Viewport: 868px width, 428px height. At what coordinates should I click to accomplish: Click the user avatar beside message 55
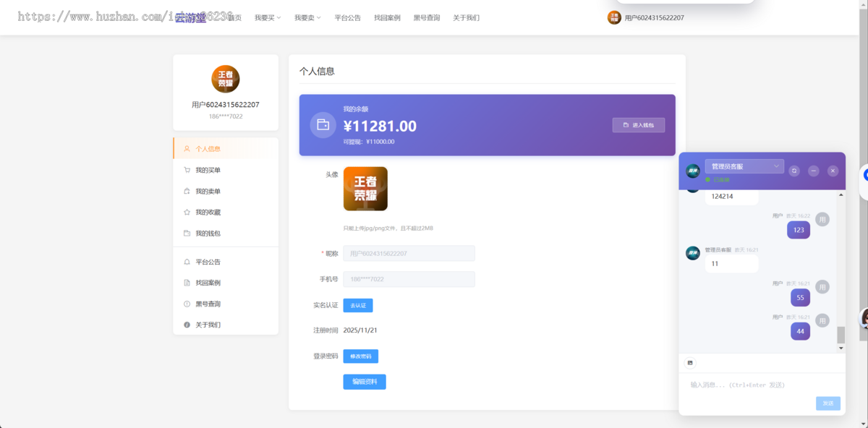point(822,287)
